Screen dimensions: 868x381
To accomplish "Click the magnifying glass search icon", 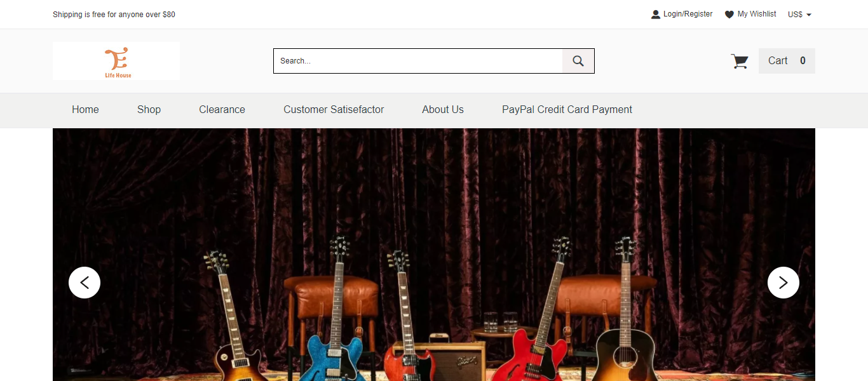I will tap(578, 61).
